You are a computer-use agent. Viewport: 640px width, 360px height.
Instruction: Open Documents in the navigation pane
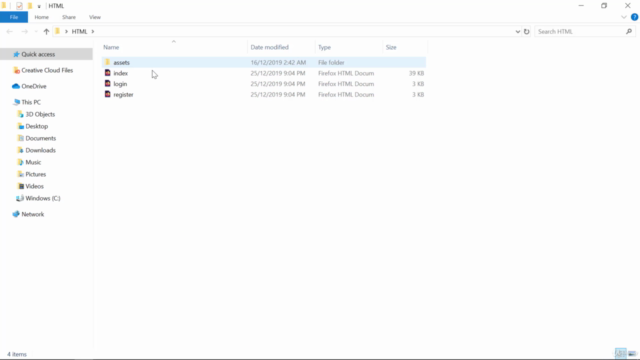pos(41,138)
